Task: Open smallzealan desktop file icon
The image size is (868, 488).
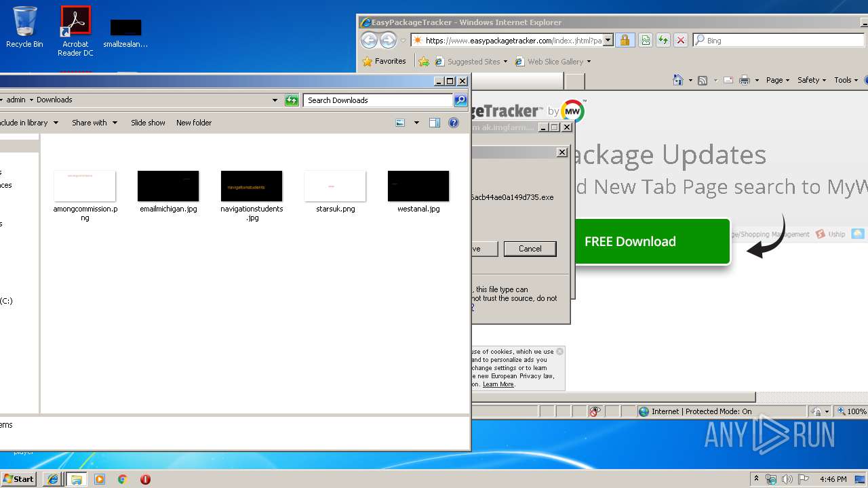Action: 125,31
